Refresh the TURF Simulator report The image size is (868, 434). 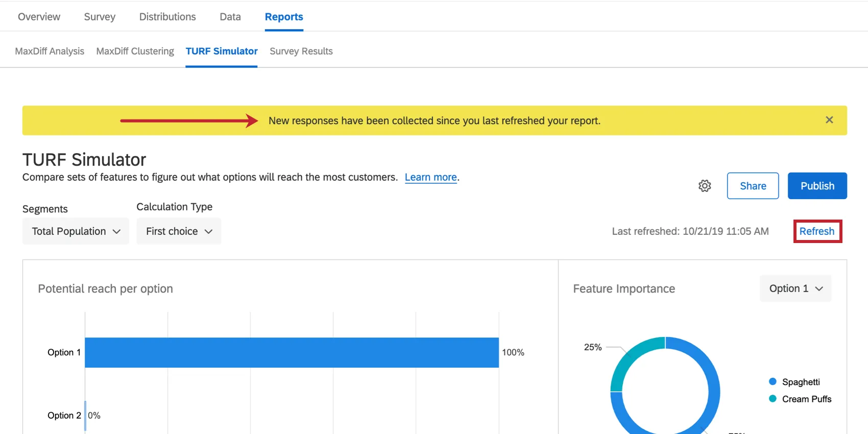click(817, 231)
